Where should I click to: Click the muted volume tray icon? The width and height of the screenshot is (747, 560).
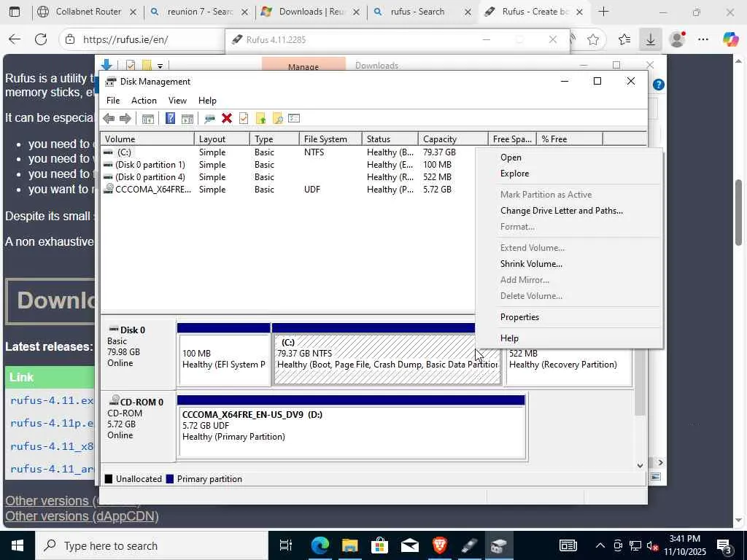point(653,545)
